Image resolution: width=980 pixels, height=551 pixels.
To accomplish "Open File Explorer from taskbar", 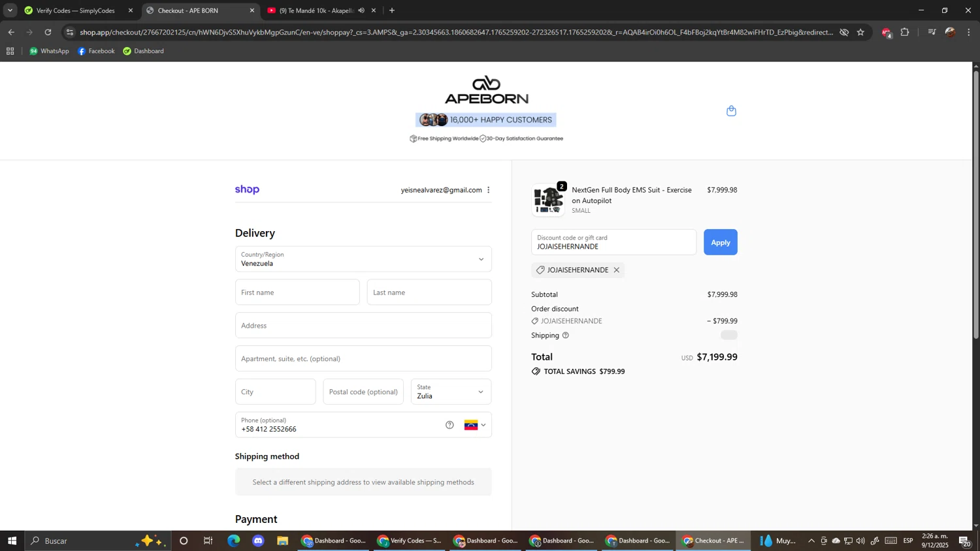I will [x=283, y=541].
